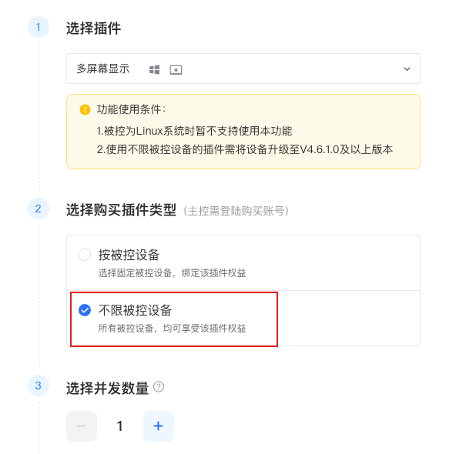Open the 多屏幕显示 plugin selector
Screen dimensions: 476x454
click(243, 68)
